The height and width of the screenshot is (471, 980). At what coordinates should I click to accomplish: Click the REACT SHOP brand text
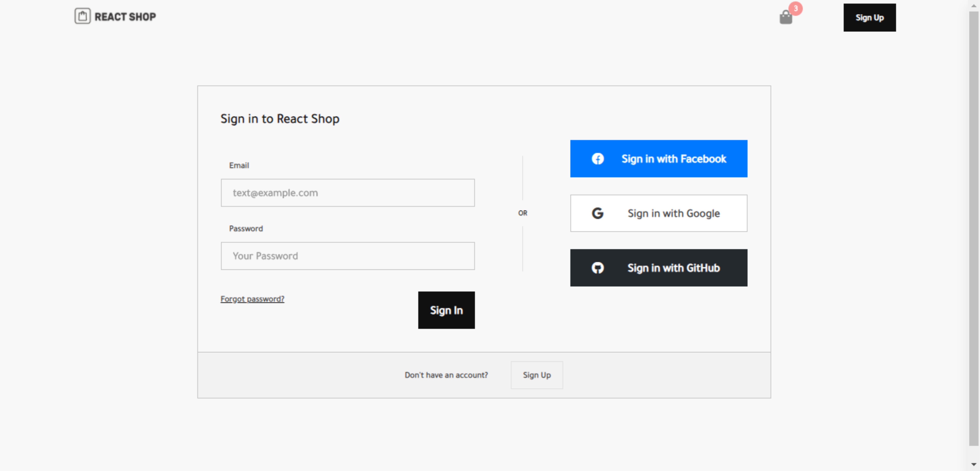coord(125,17)
